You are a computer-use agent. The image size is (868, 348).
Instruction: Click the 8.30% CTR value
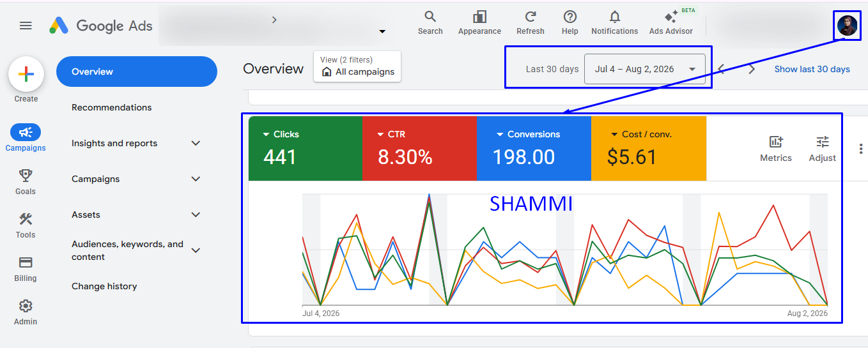click(405, 157)
